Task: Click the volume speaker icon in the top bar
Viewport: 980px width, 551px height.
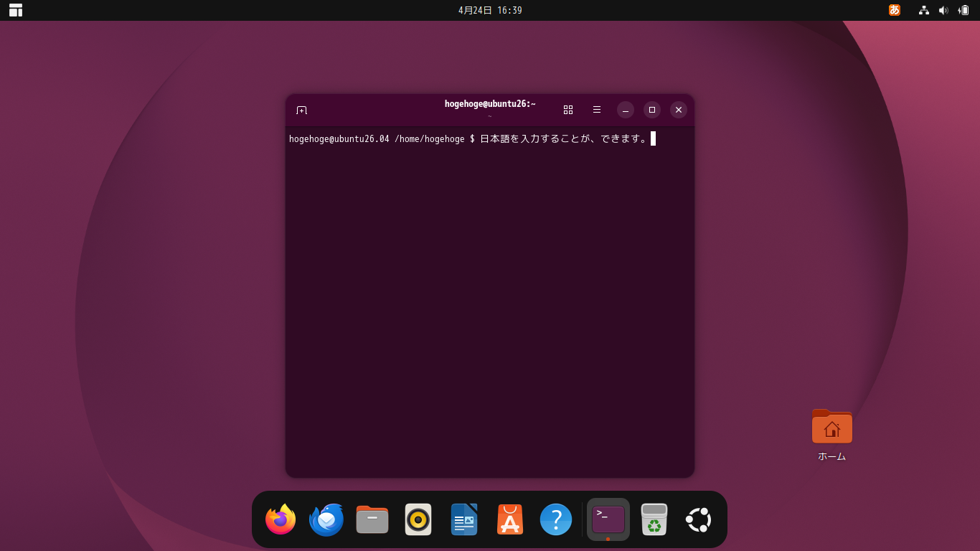Action: (943, 10)
